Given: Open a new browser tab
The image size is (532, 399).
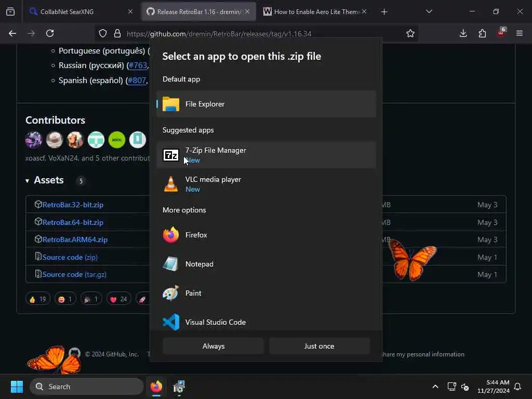Looking at the screenshot, I should click(384, 12).
